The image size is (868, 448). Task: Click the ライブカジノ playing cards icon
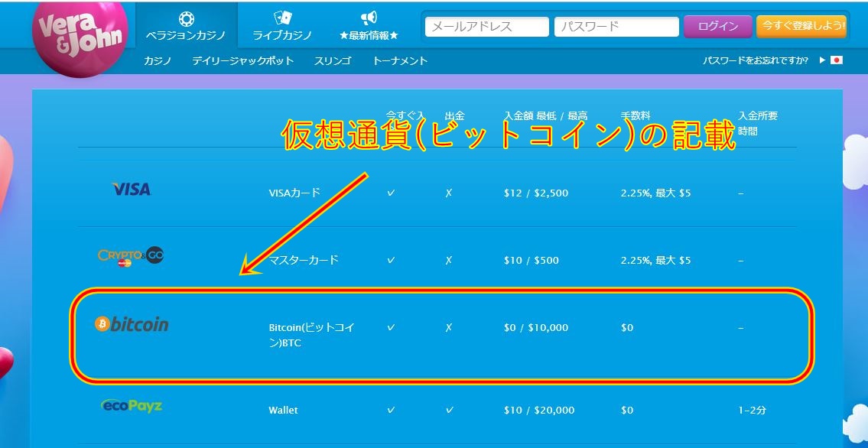283,18
